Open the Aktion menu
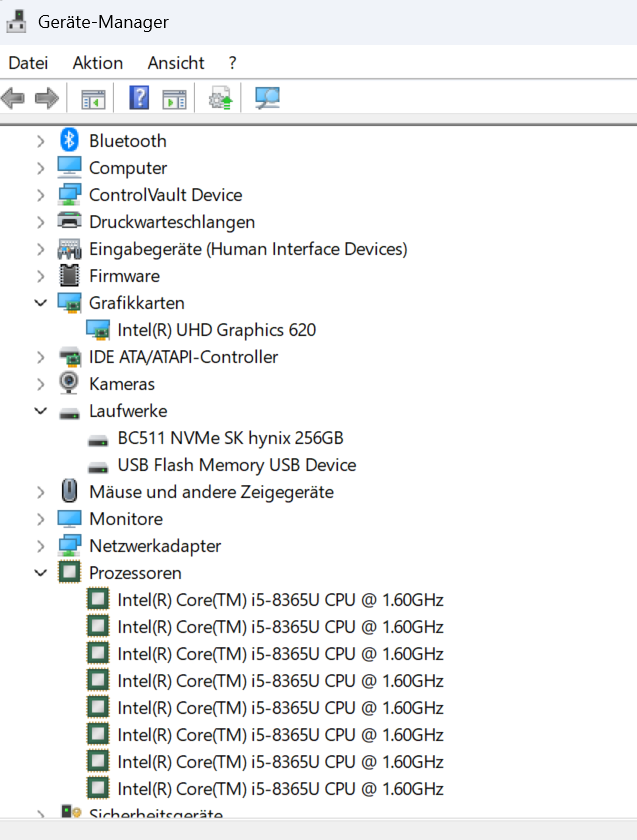This screenshot has height=840, width=637. [98, 63]
